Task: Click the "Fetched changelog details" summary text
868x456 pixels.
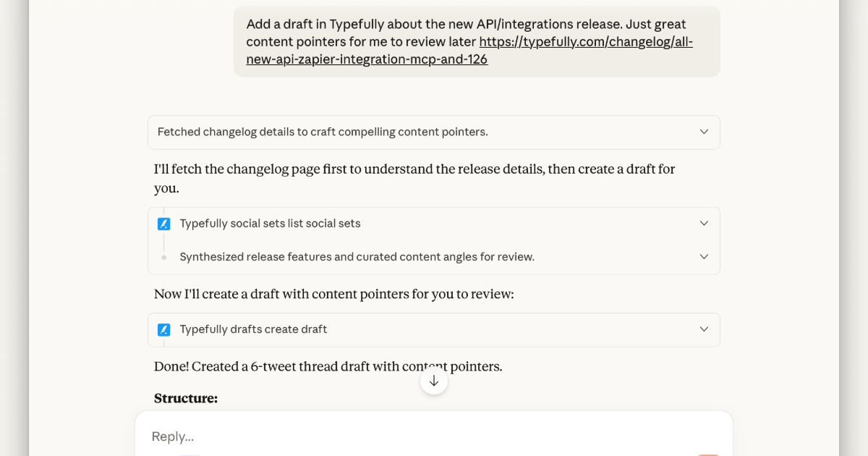Action: pos(323,132)
